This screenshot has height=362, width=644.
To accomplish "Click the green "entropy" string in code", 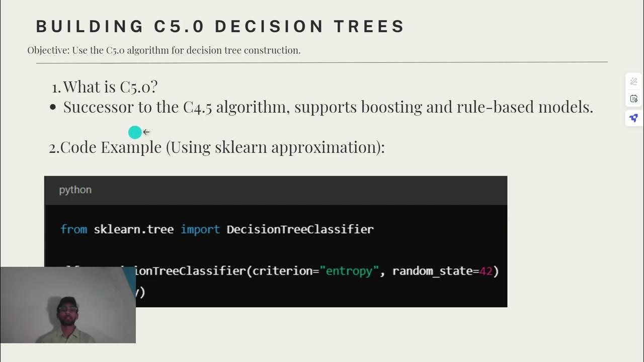I will point(349,271).
